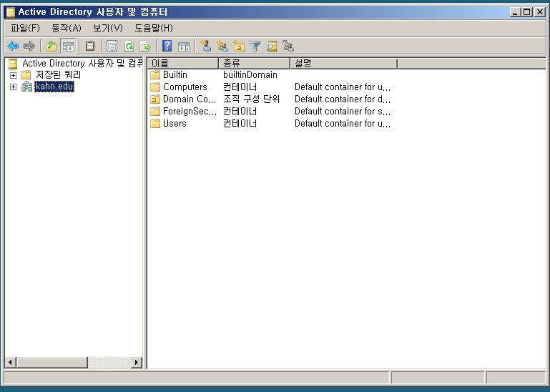Image resolution: width=550 pixels, height=392 pixels.
Task: Expand the kahn.edu domain node
Action: tap(14, 87)
